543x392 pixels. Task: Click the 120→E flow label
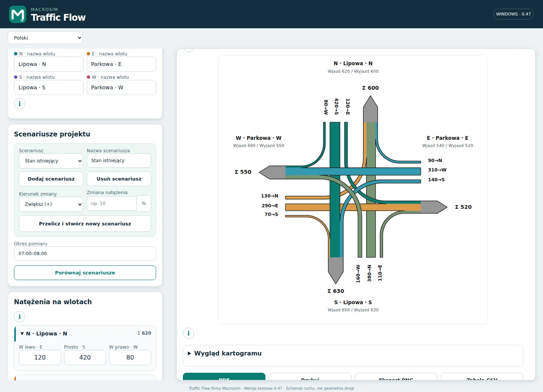click(348, 107)
